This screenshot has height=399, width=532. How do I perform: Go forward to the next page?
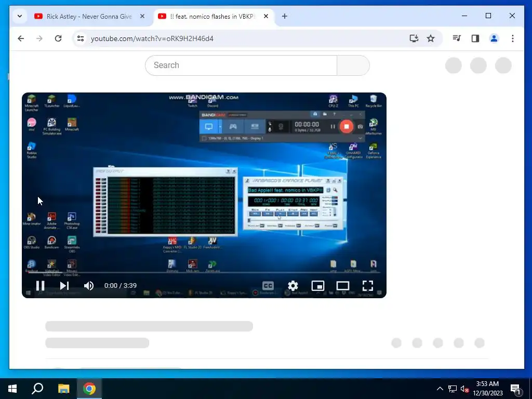(x=39, y=38)
